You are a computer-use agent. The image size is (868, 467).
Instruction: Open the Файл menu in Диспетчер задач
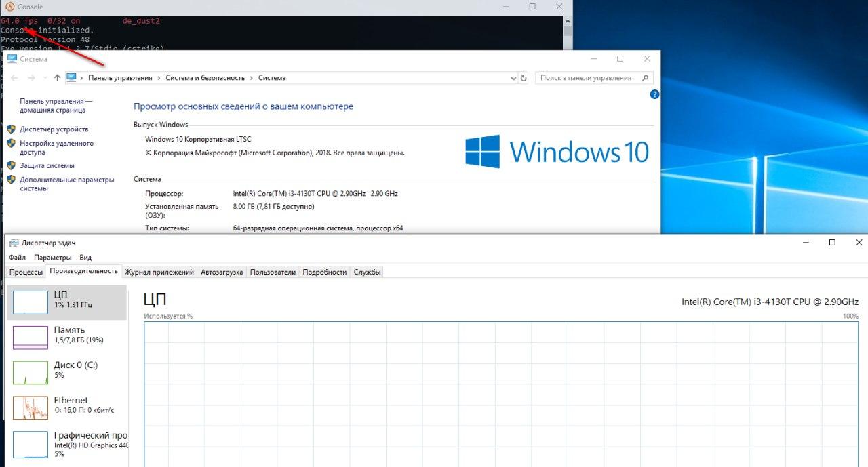(x=18, y=258)
